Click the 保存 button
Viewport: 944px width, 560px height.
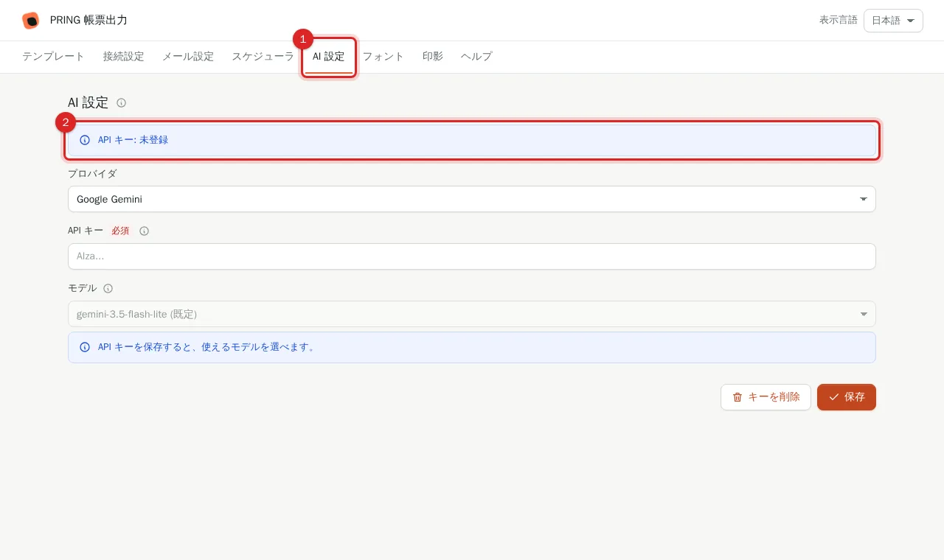(847, 397)
